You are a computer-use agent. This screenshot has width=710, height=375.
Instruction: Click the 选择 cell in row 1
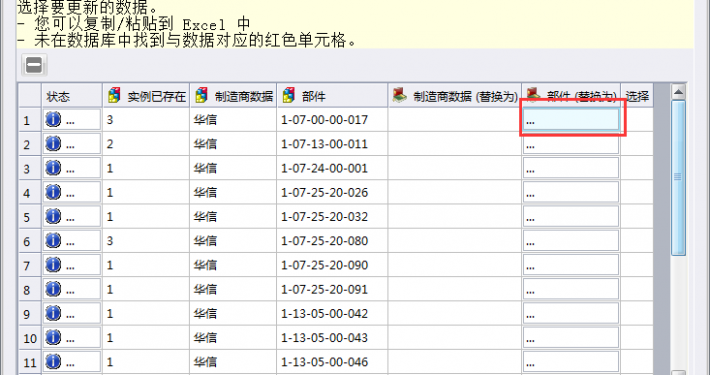(x=637, y=120)
